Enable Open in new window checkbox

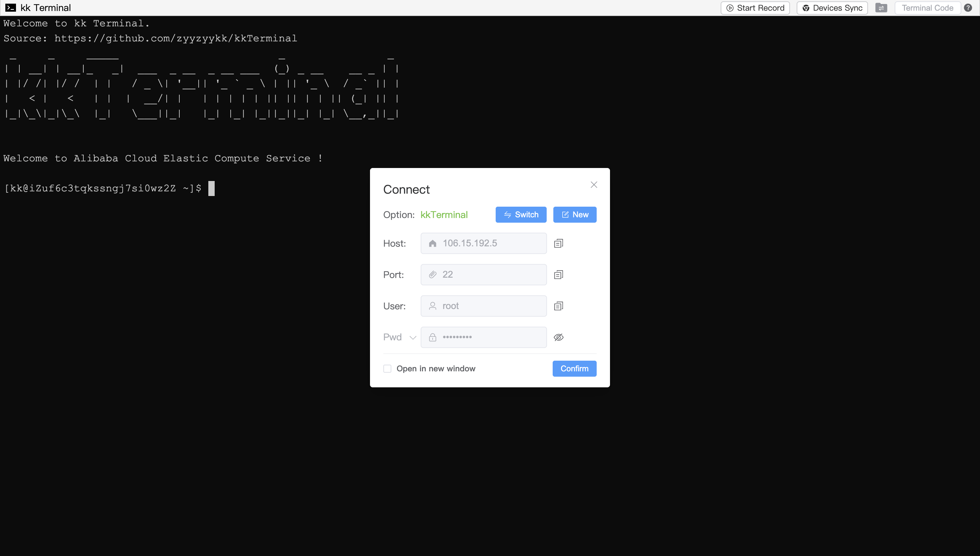point(387,369)
